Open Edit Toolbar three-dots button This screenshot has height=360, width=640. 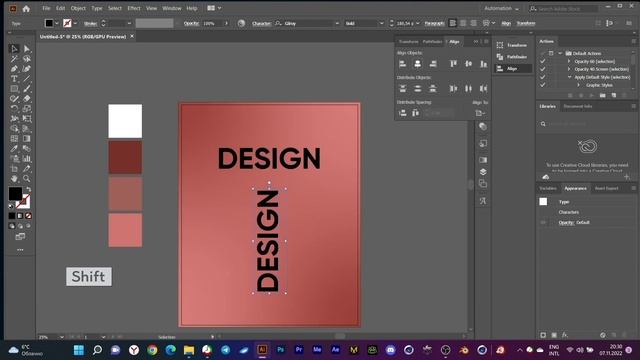(x=20, y=249)
